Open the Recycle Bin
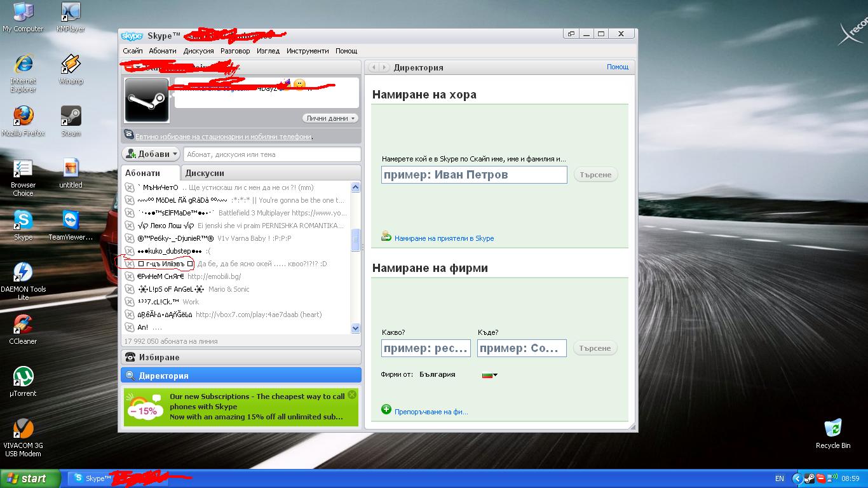The height and width of the screenshot is (488, 868). point(832,430)
